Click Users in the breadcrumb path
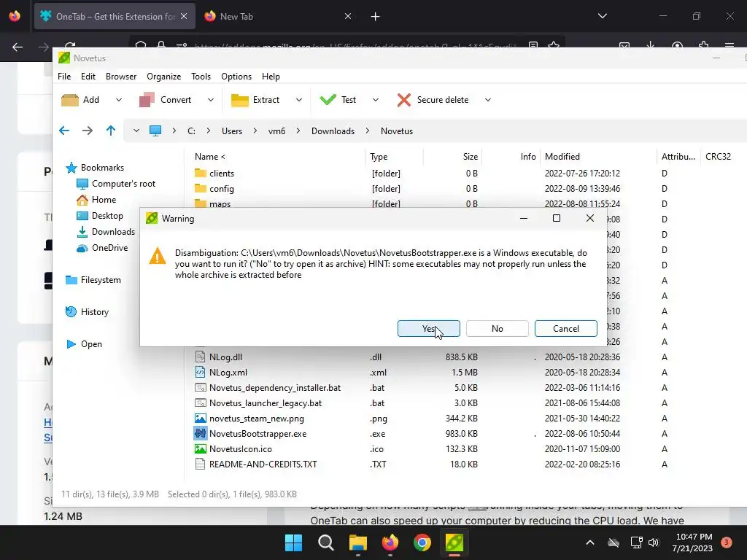The width and height of the screenshot is (747, 560). tap(232, 131)
